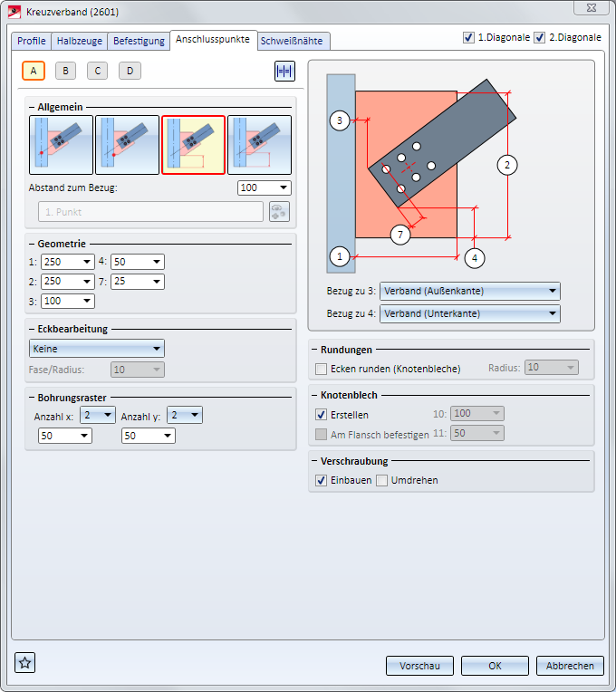The width and height of the screenshot is (616, 692).
Task: Enable the Umdrehen checkbox
Action: tap(381, 480)
